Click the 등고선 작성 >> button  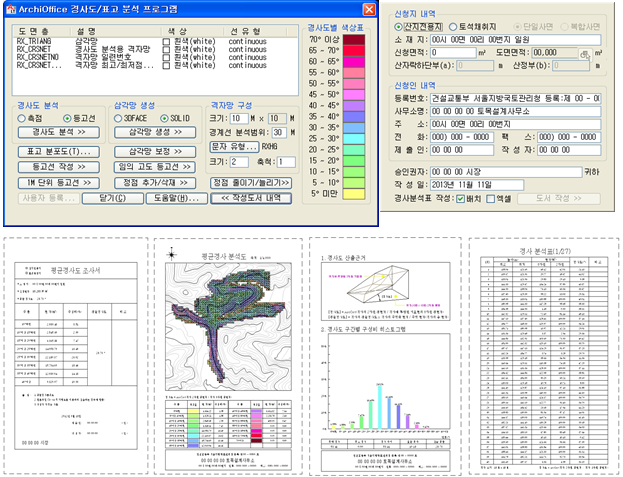59,167
